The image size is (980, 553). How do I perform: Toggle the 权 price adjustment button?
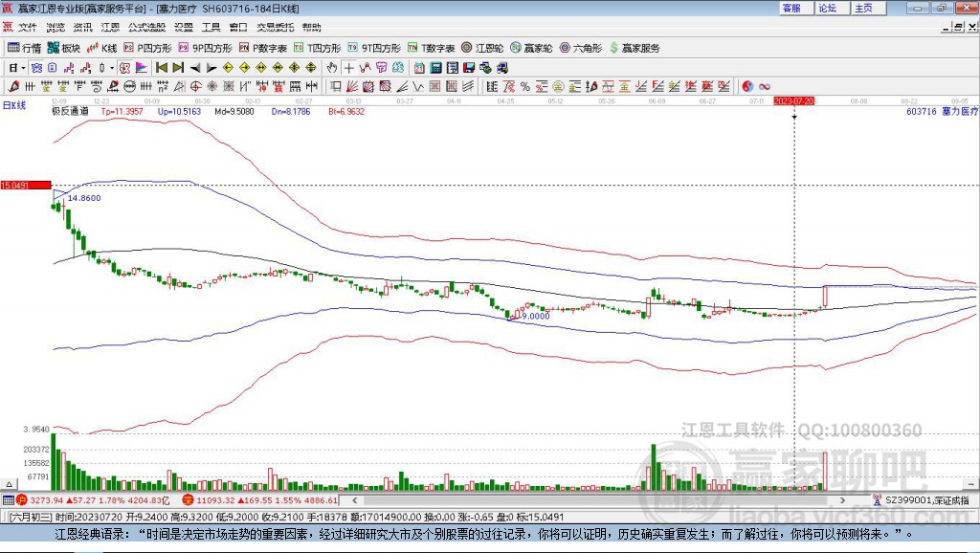(125, 68)
